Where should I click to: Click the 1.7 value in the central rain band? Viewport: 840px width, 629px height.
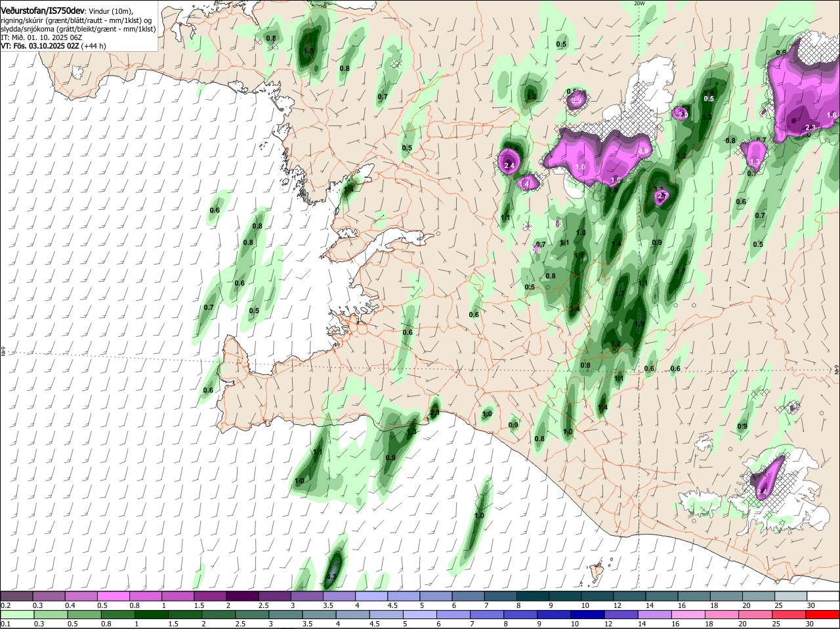click(619, 293)
